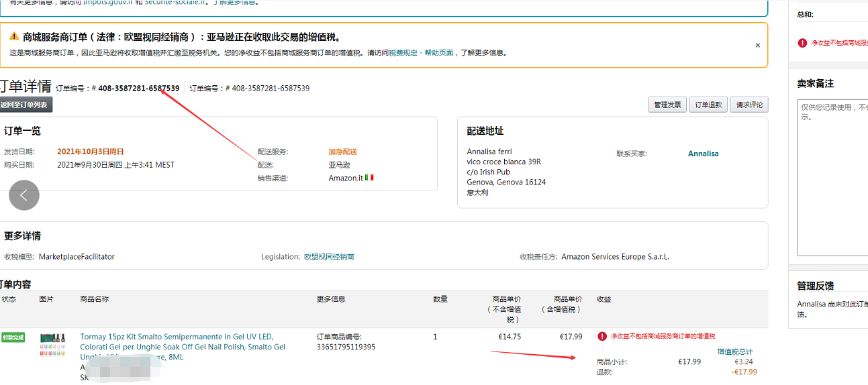Close the marketplace facilitator VAT warning banner

[x=757, y=46]
